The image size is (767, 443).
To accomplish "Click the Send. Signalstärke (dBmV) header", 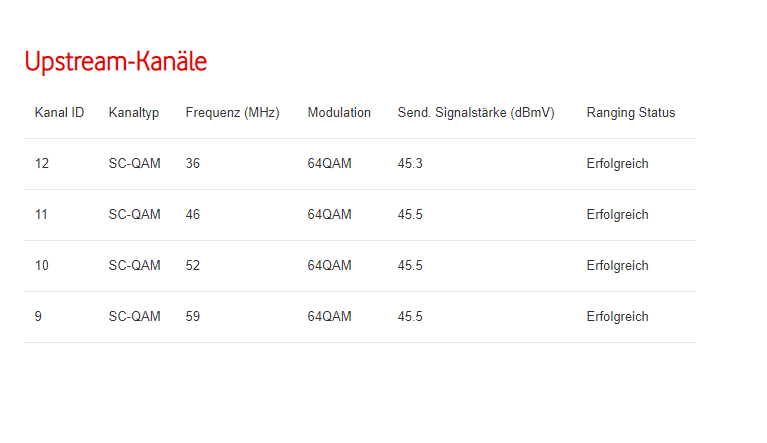I will click(x=476, y=113).
